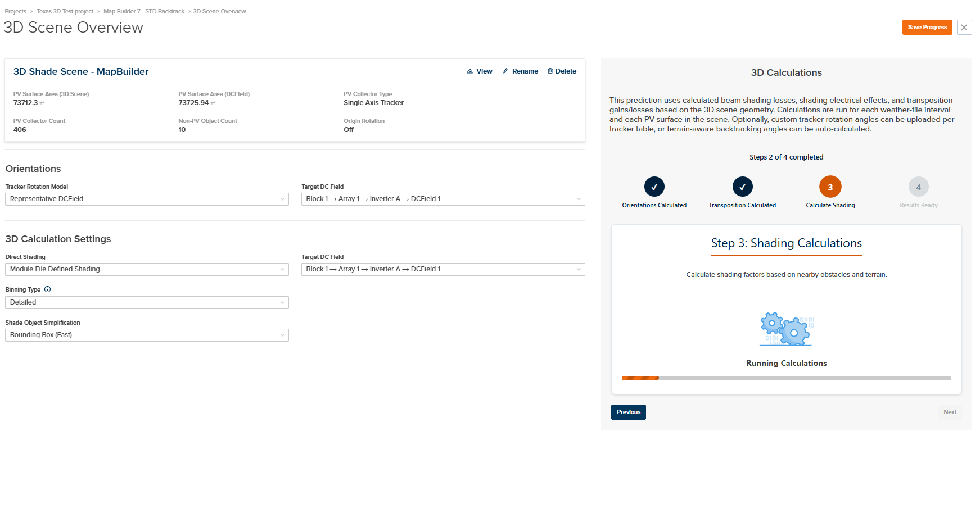This screenshot has height=531, width=980.
Task: Go to Projects breadcrumb
Action: click(15, 11)
